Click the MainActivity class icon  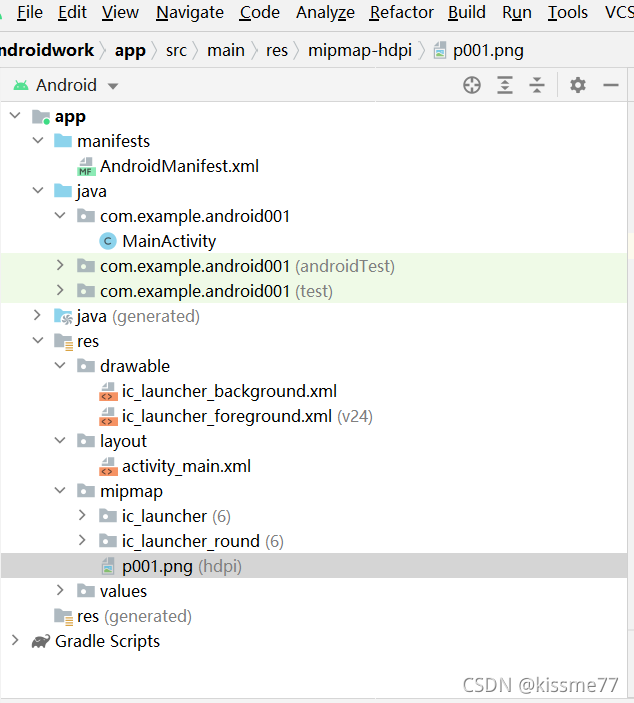tap(108, 241)
